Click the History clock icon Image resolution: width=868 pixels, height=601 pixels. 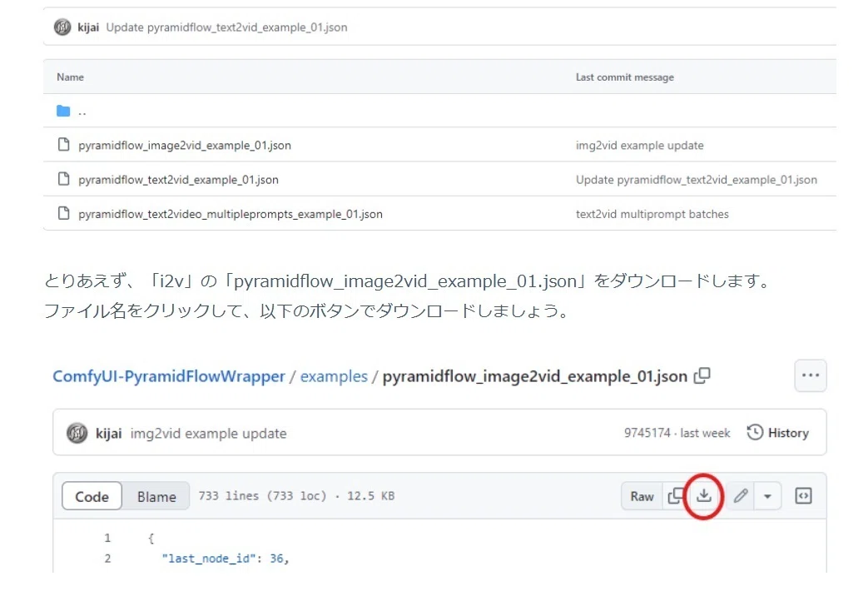coord(755,432)
